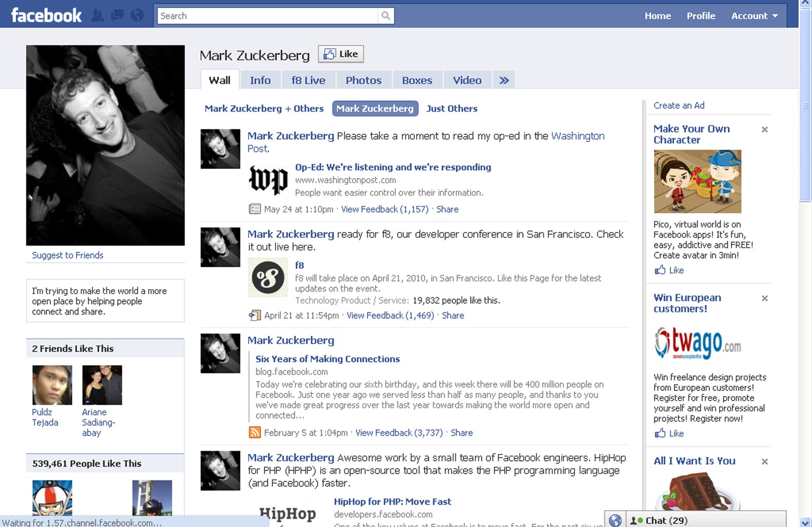Screen dimensions: 812x527
Task: Share the April 21 f8 post
Action: point(453,315)
